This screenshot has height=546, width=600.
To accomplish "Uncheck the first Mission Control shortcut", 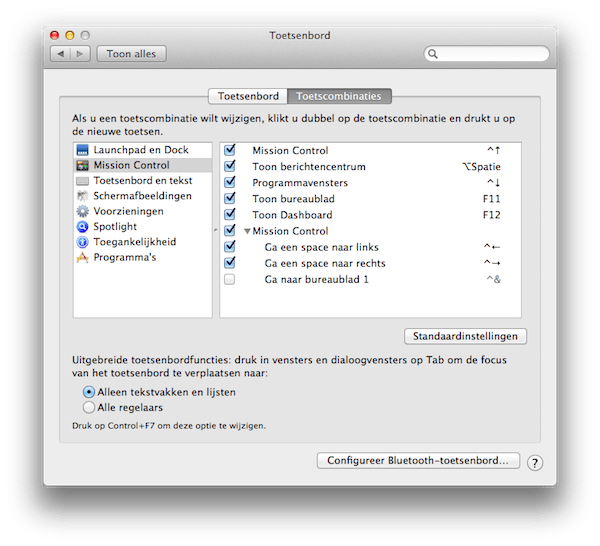I will click(x=230, y=150).
